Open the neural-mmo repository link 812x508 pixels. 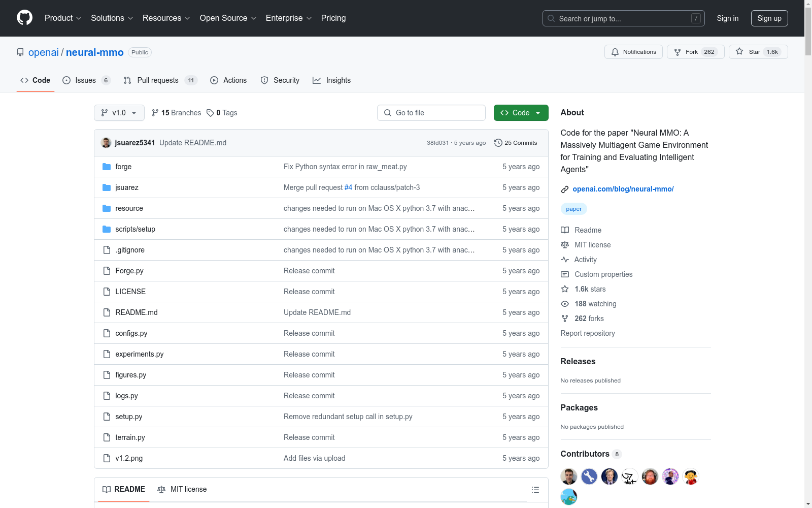(x=95, y=52)
